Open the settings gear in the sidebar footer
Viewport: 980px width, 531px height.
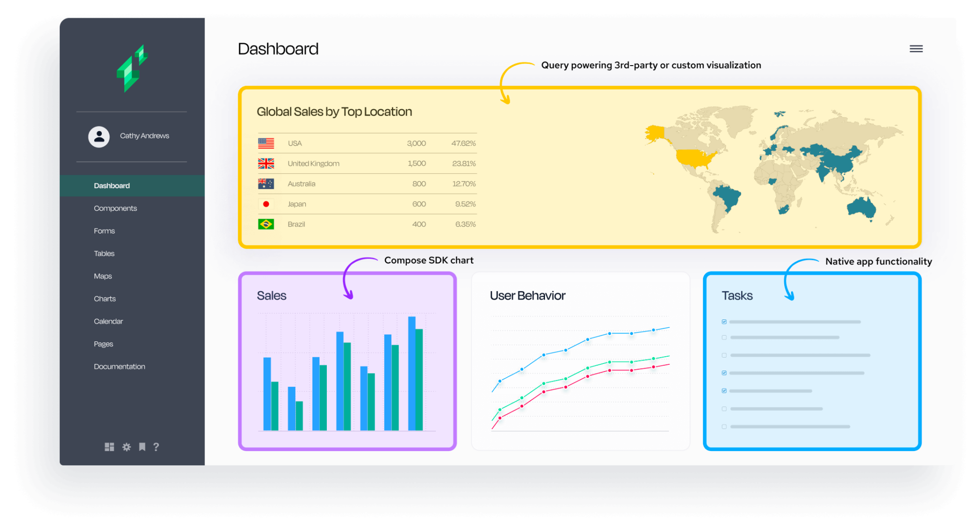point(126,447)
